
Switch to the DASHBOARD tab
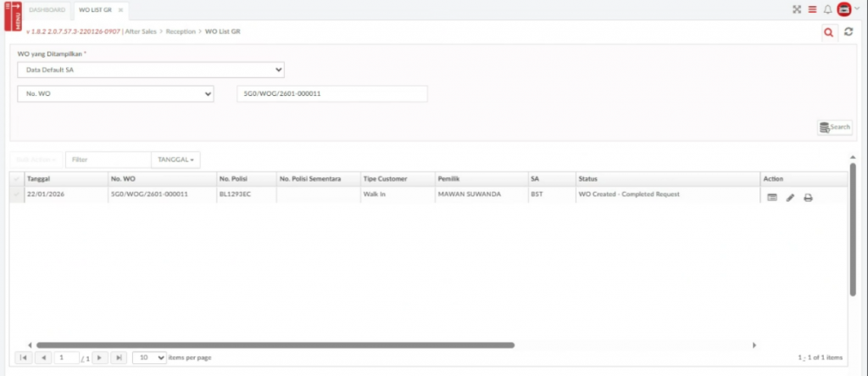[47, 9]
